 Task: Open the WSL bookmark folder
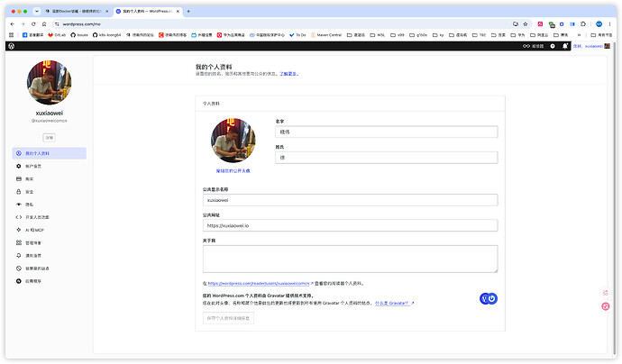click(x=377, y=35)
